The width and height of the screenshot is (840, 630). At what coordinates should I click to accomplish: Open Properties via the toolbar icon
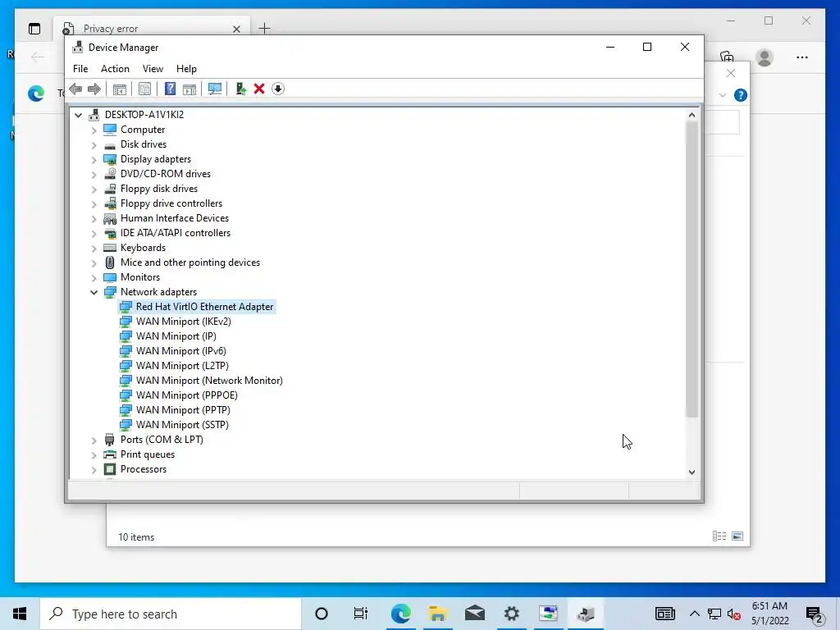click(x=144, y=89)
